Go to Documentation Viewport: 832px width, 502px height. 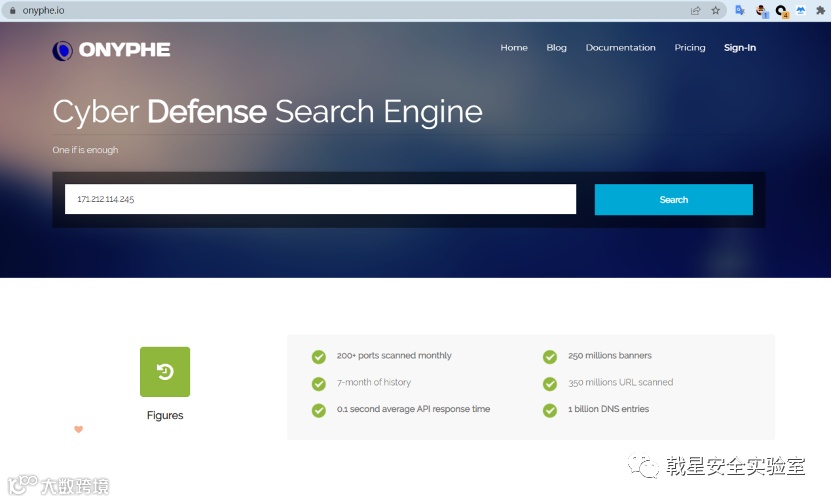pyautogui.click(x=620, y=48)
